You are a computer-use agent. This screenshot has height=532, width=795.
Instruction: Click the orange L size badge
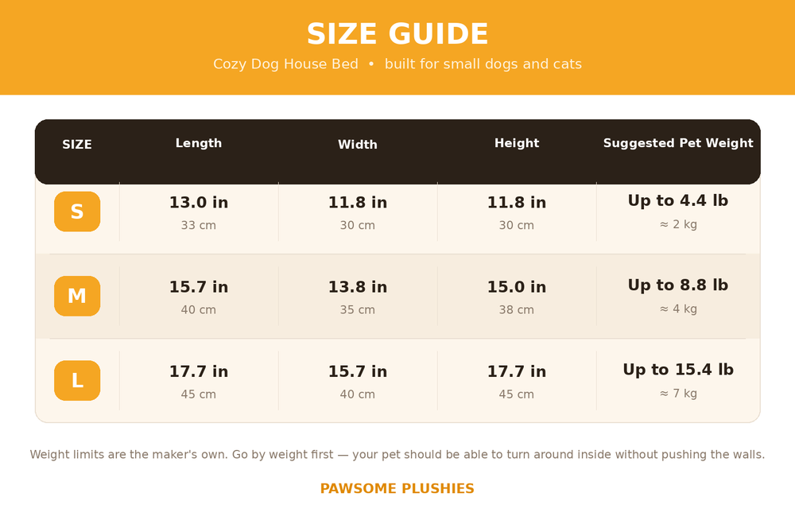(x=77, y=380)
